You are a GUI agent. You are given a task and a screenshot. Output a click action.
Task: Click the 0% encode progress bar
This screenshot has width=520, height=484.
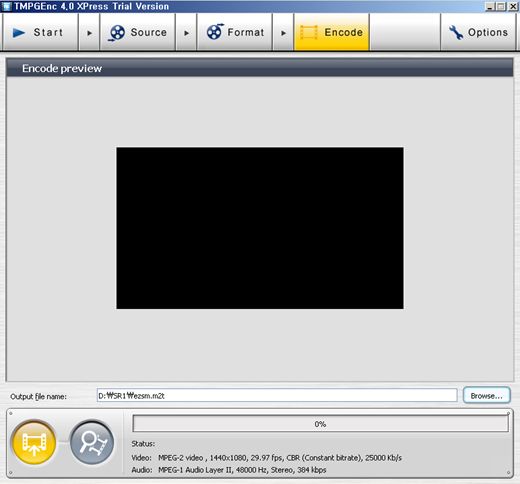point(320,424)
